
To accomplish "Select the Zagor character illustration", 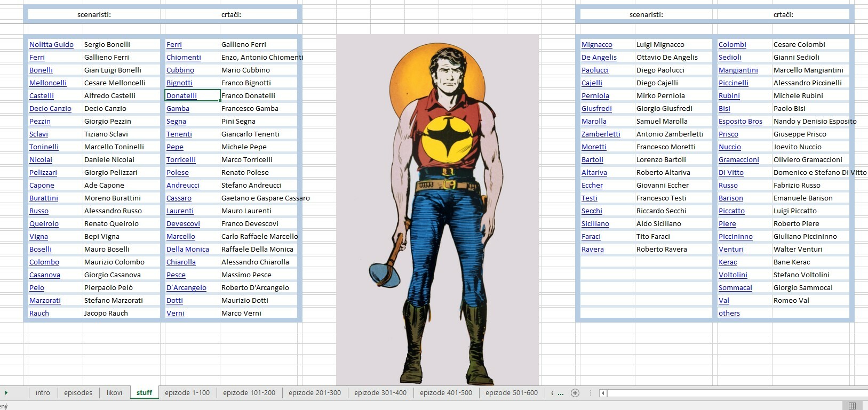I will point(437,210).
